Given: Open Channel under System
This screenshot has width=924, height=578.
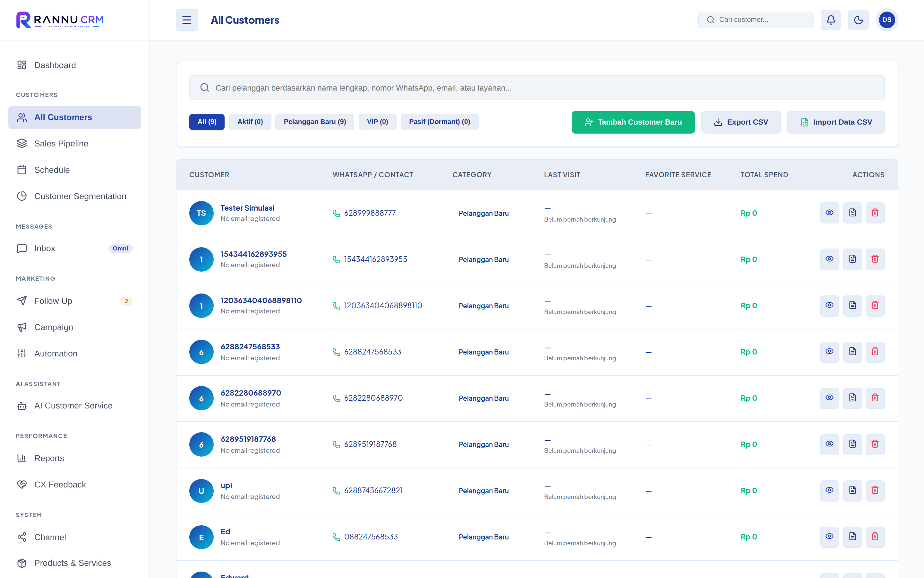Looking at the screenshot, I should 75,538.
